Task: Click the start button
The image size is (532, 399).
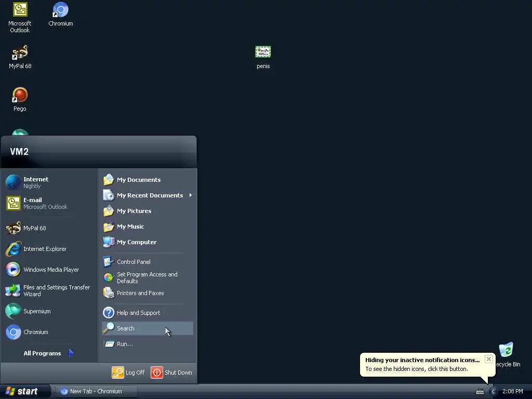Action: tap(25, 391)
